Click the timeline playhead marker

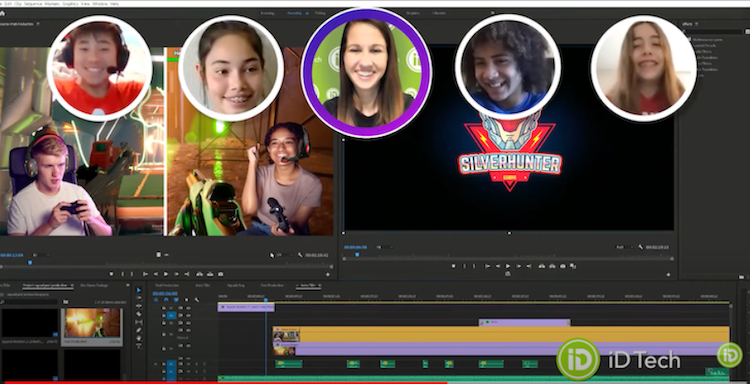(265, 300)
